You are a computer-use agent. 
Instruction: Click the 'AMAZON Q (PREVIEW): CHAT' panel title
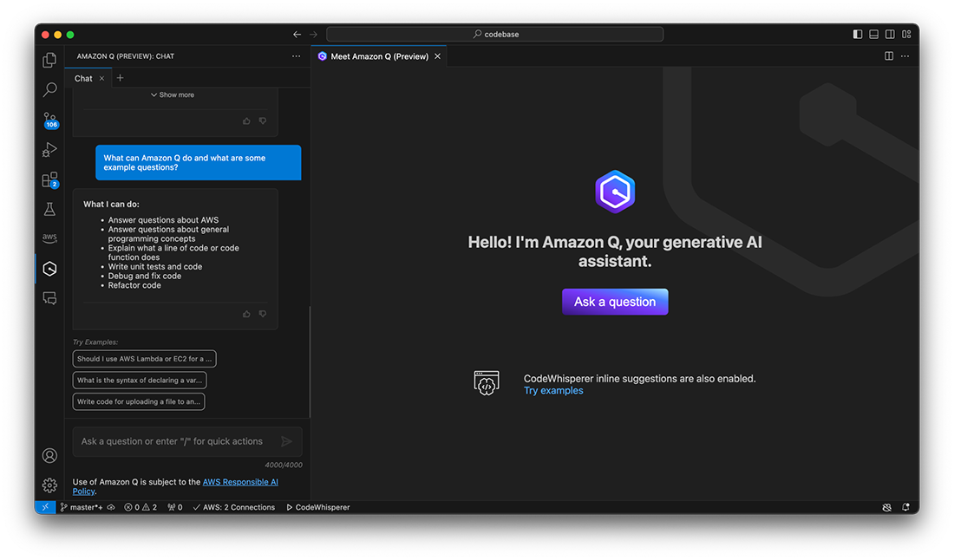pos(126,56)
